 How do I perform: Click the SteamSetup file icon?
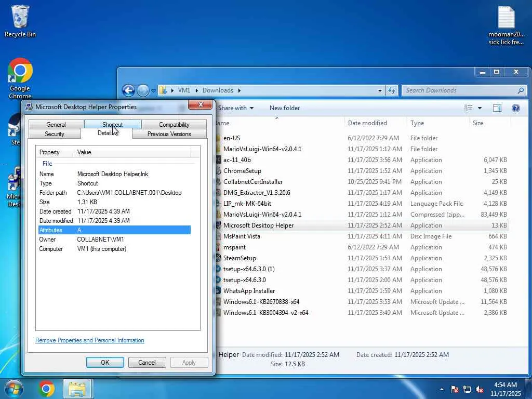pos(219,258)
